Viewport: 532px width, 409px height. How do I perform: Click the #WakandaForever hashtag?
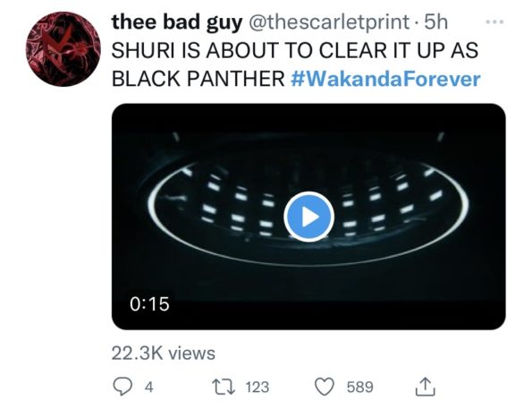click(385, 79)
